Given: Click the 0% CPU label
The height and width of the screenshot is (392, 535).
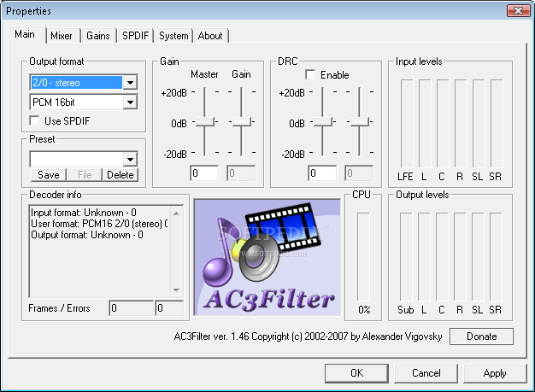Looking at the screenshot, I should (x=364, y=309).
